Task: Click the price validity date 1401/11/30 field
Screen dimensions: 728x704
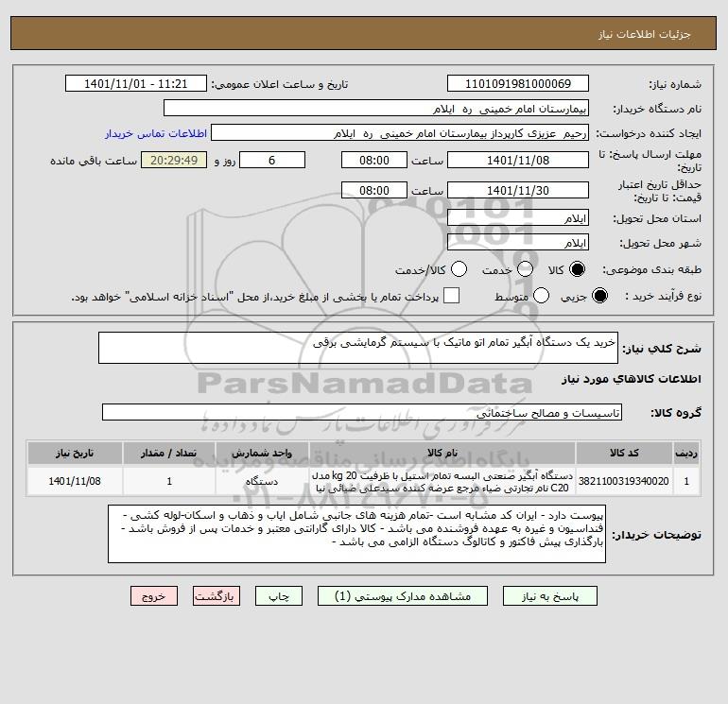Action: click(x=518, y=190)
